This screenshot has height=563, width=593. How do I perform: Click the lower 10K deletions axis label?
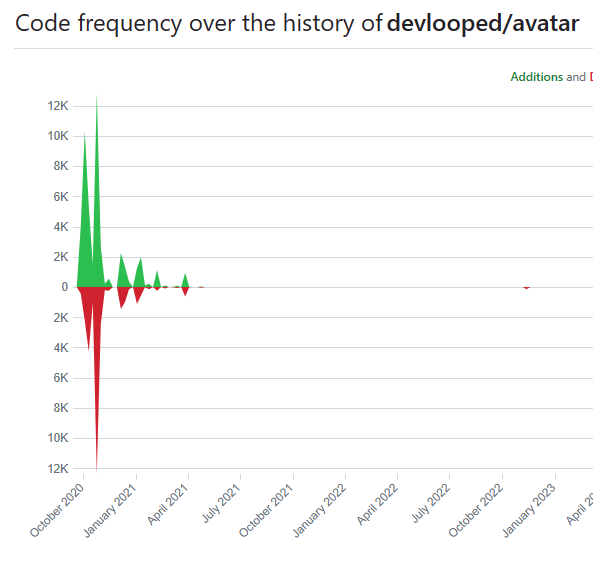[58, 438]
